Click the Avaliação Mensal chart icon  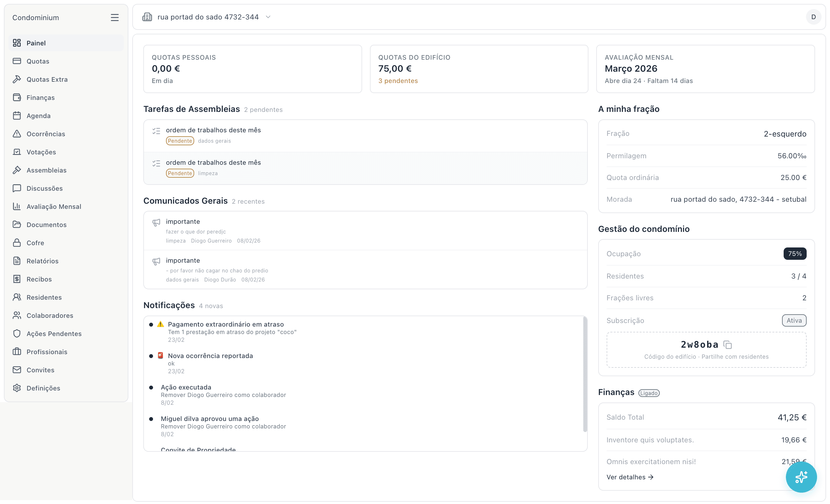point(17,206)
